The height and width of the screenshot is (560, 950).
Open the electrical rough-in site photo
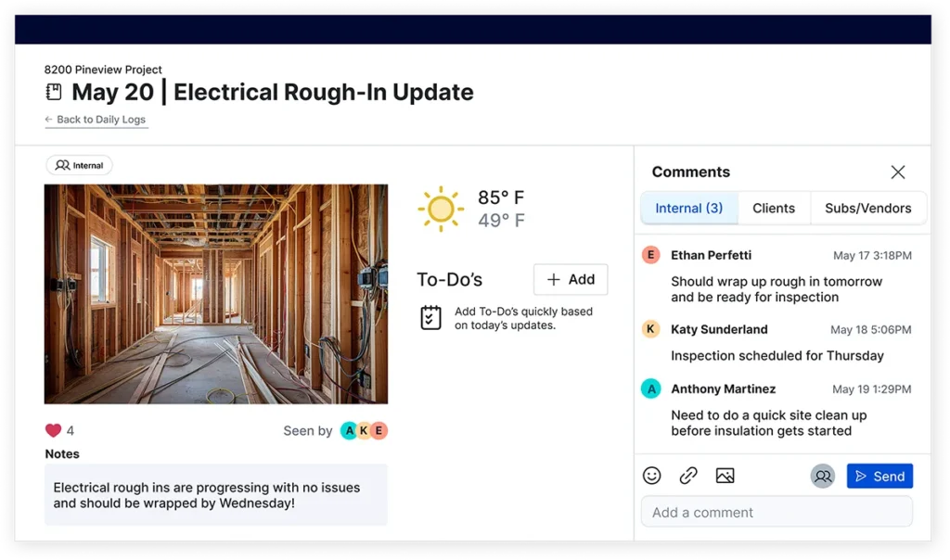click(x=215, y=294)
